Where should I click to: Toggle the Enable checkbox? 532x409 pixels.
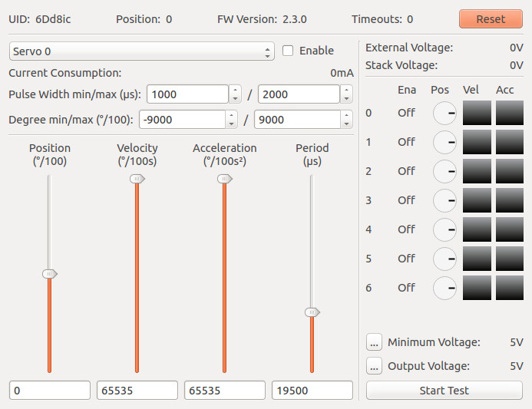click(x=289, y=51)
